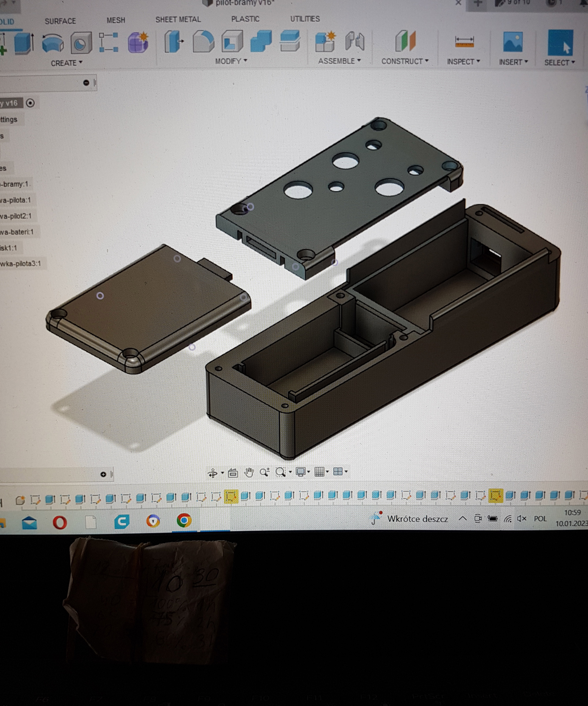
Task: Open the Measure tool
Action: point(464,42)
